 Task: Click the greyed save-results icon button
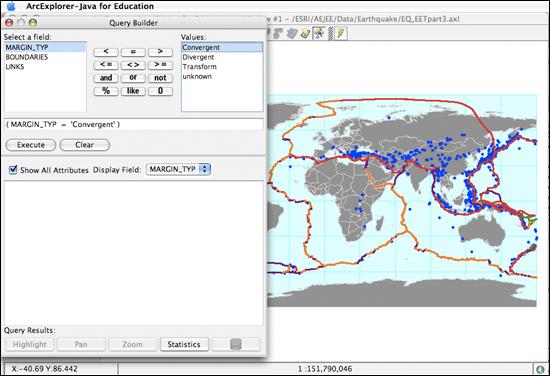tap(236, 344)
